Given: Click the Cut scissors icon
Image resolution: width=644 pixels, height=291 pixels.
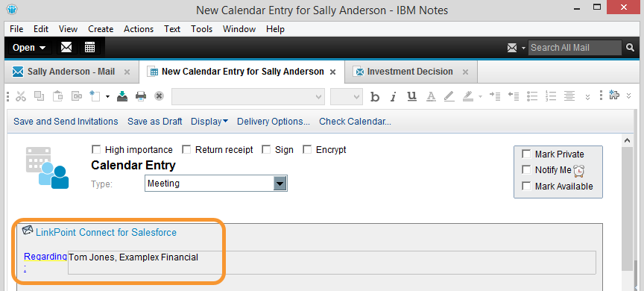Looking at the screenshot, I should (x=21, y=96).
